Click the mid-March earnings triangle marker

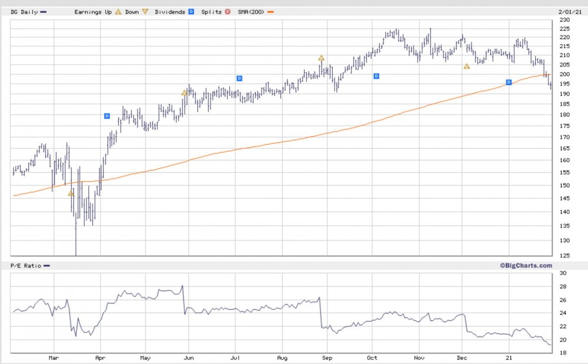(x=71, y=193)
